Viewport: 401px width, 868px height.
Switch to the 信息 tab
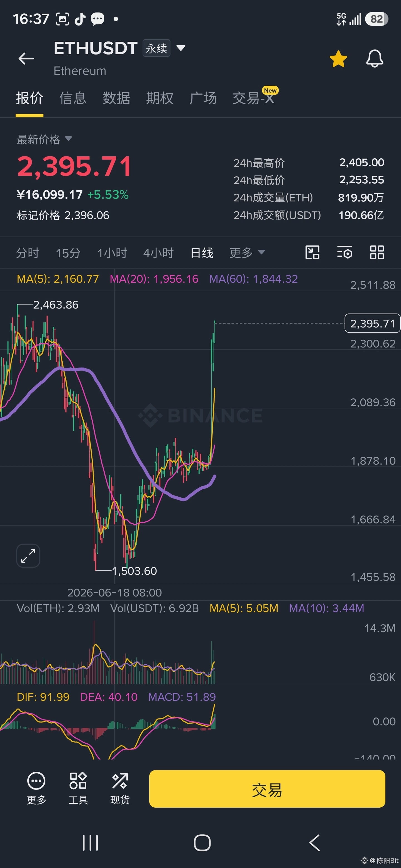[x=73, y=98]
